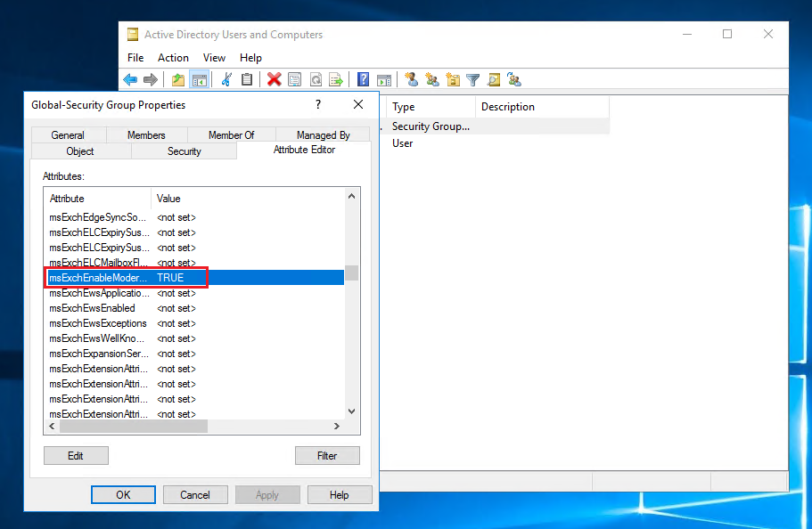The width and height of the screenshot is (812, 529).
Task: Select the msExchEwsEnabled attribute row
Action: click(194, 308)
